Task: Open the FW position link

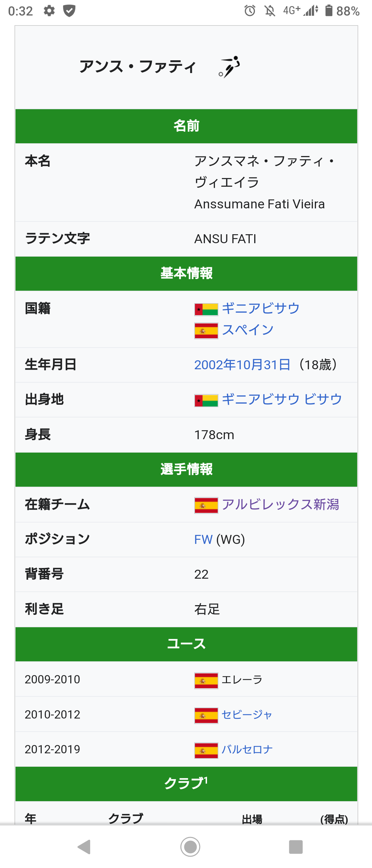Action: point(203,539)
